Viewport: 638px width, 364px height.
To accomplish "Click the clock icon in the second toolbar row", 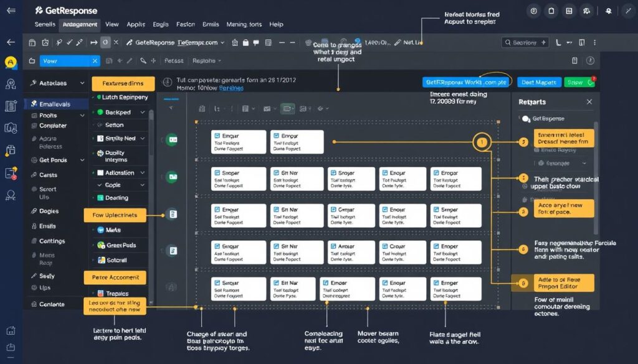I will click(590, 60).
